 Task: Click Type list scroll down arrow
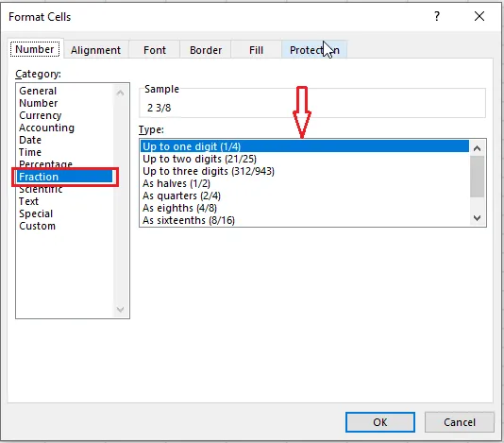coord(477,218)
